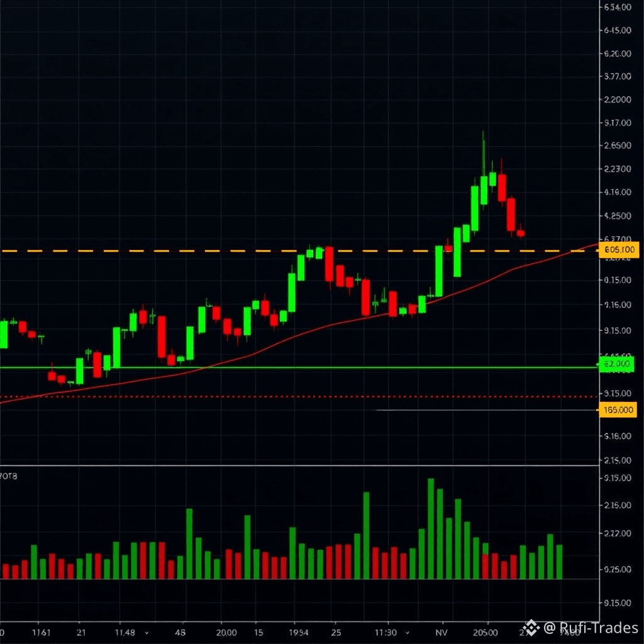644x644 pixels.
Task: Click the 11:30 time axis label
Action: (386, 633)
